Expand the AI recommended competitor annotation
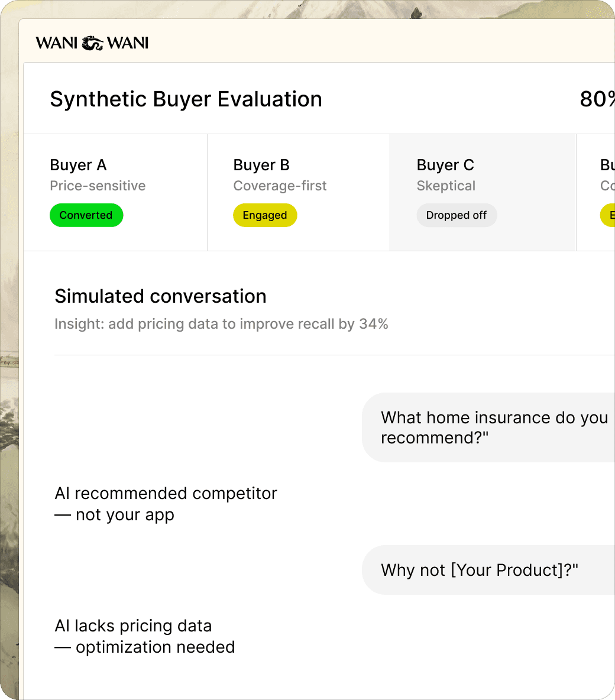 coord(166,504)
